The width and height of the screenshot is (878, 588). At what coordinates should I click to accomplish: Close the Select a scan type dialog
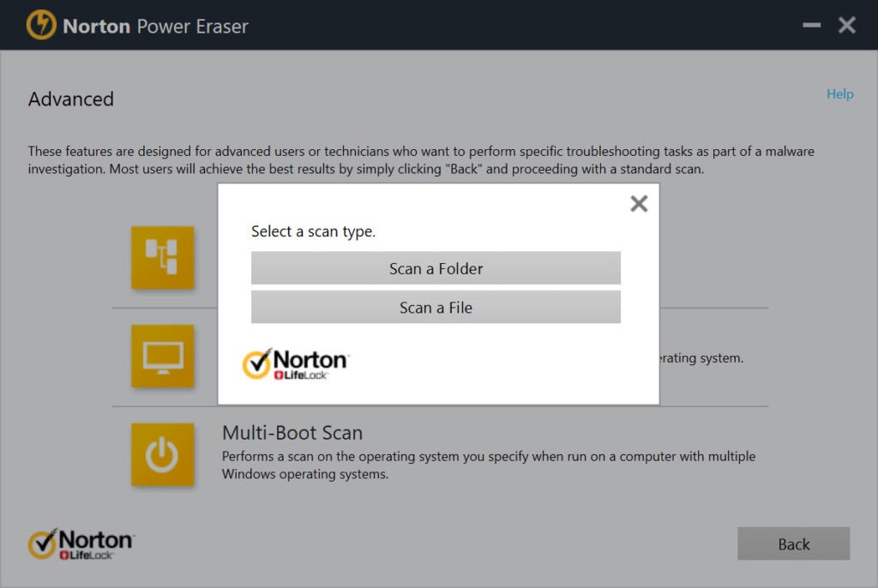point(639,203)
